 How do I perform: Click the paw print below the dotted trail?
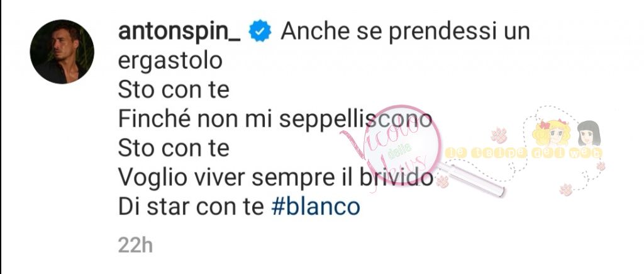[565, 189]
